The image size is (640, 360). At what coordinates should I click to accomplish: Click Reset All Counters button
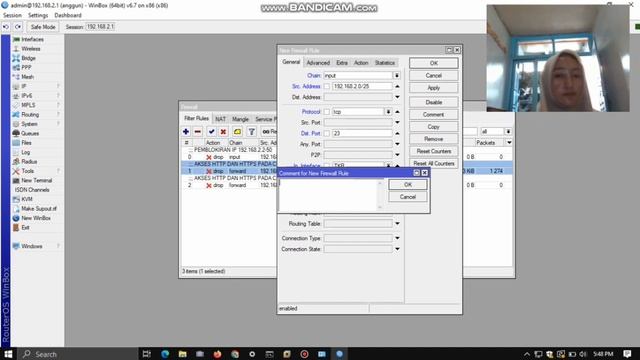point(433,164)
